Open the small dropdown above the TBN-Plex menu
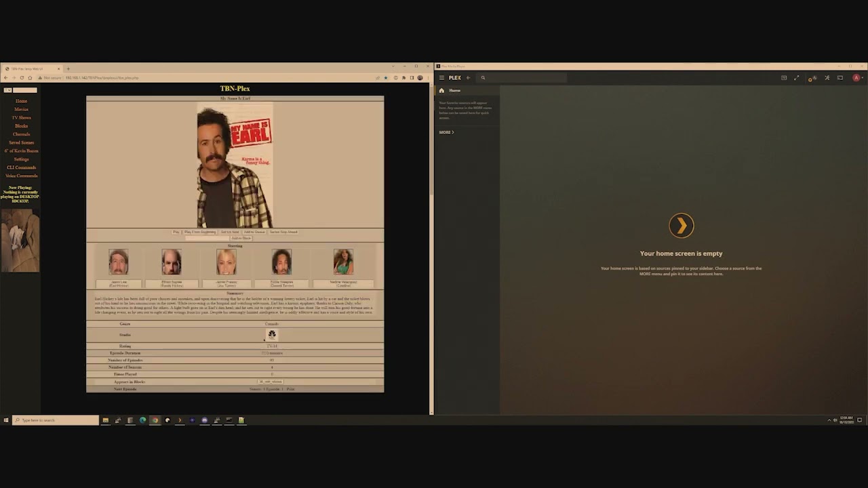This screenshot has height=488, width=868. click(x=7, y=90)
